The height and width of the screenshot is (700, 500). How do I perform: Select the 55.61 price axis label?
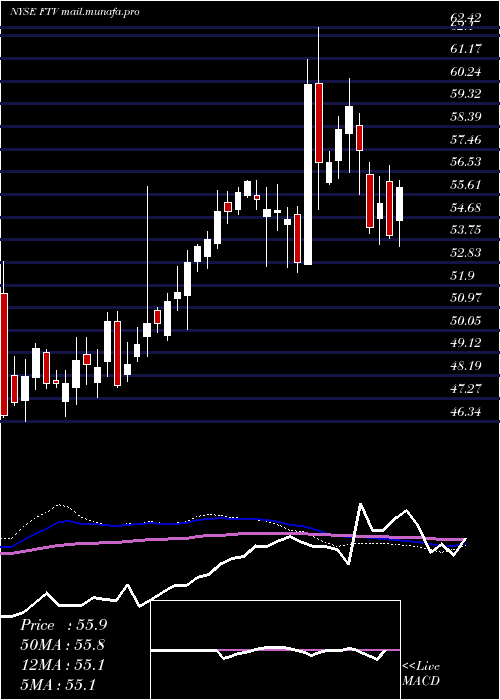click(466, 184)
